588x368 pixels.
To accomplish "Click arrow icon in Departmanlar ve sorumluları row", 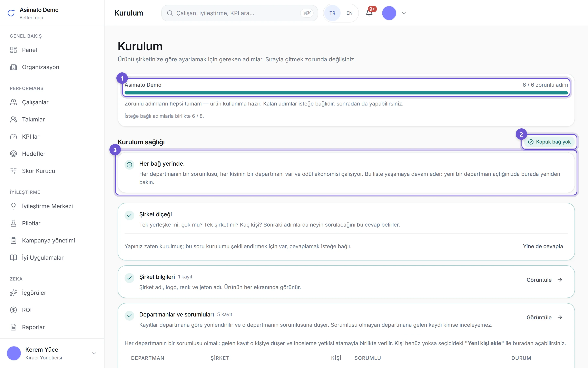I will [560, 317].
